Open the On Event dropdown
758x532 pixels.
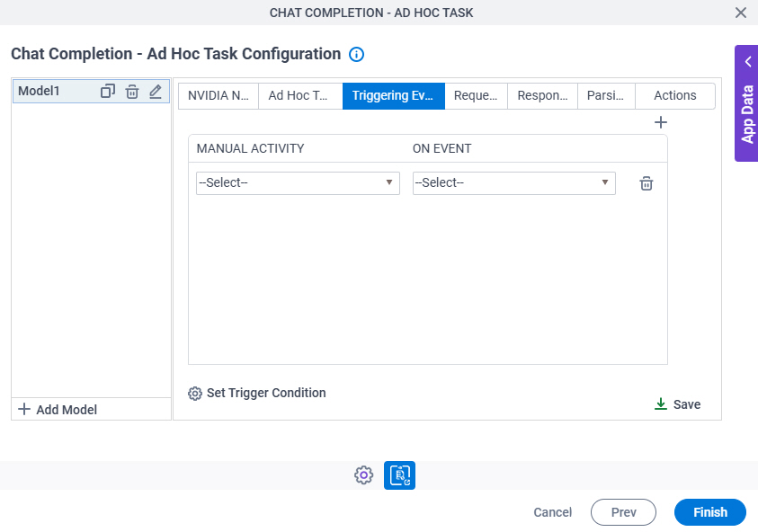click(x=513, y=183)
